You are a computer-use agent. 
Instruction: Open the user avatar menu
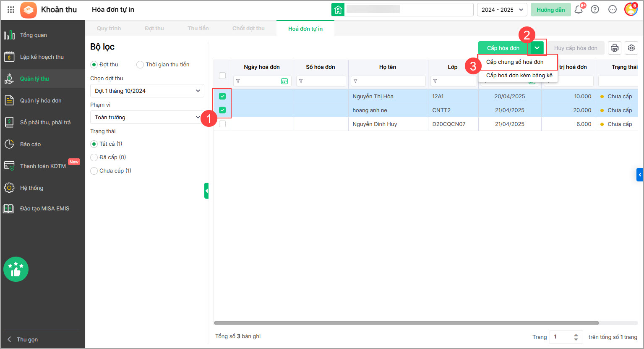tap(631, 9)
